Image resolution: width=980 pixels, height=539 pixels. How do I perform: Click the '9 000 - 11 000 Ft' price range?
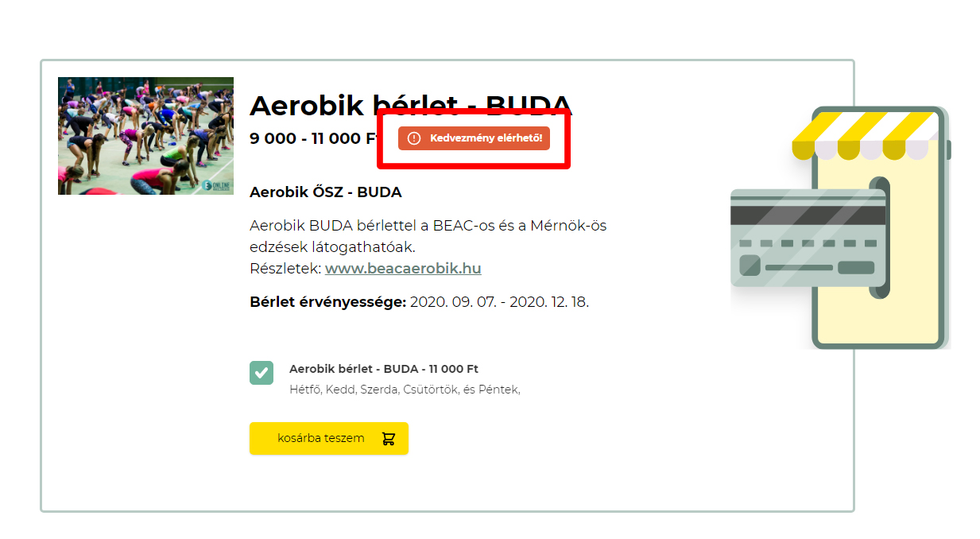point(312,138)
